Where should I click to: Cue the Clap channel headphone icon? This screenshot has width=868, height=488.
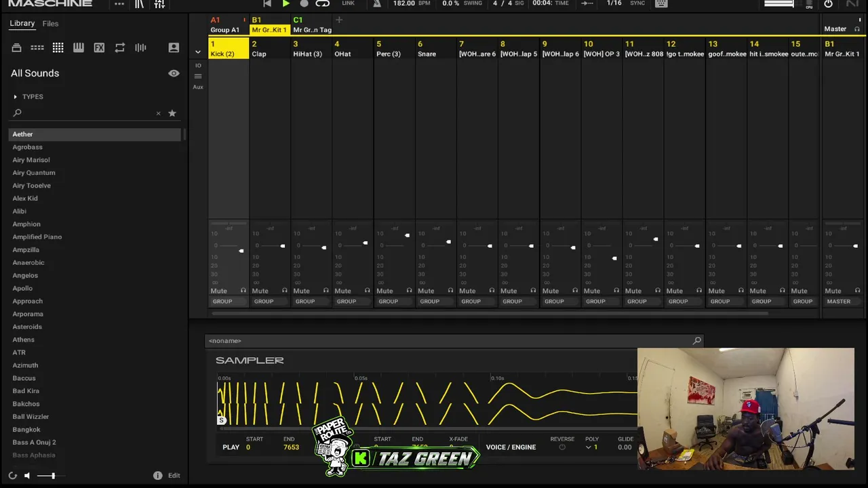[x=285, y=291]
